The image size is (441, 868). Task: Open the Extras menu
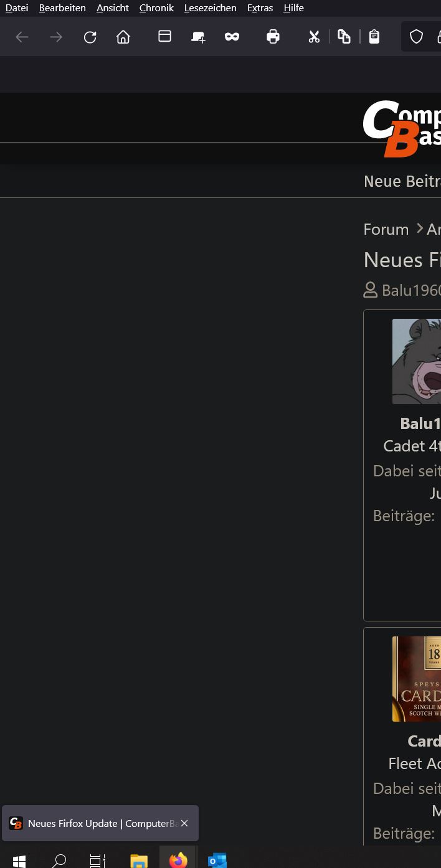[260, 7]
